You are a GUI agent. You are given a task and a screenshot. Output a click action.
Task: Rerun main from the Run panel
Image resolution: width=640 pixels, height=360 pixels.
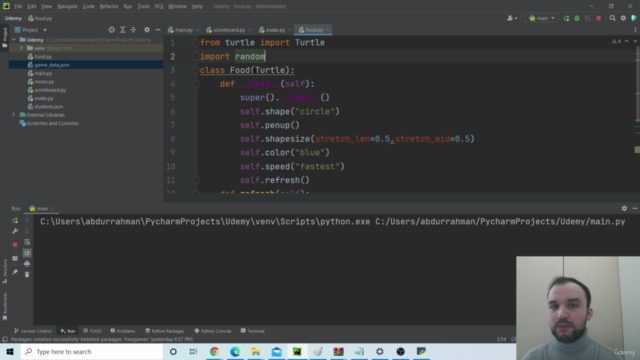(15, 220)
